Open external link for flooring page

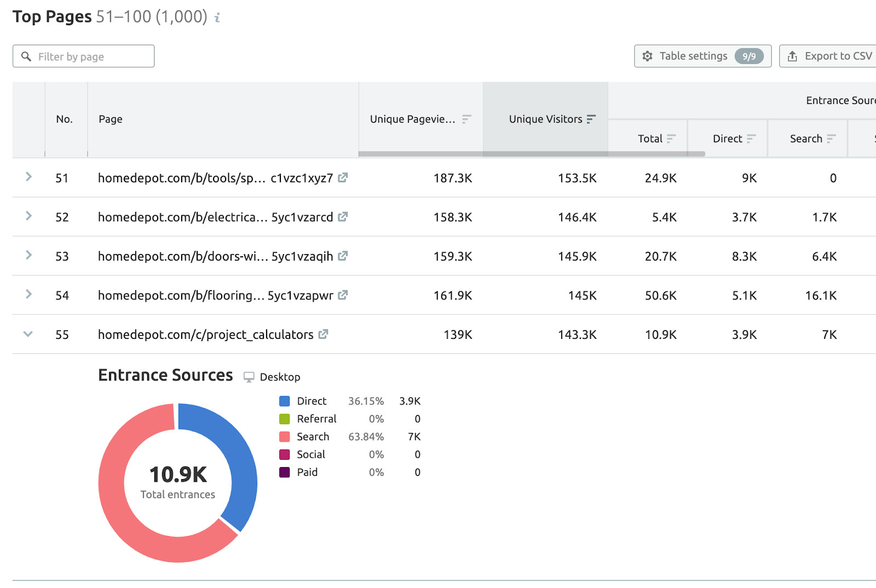[x=343, y=295]
